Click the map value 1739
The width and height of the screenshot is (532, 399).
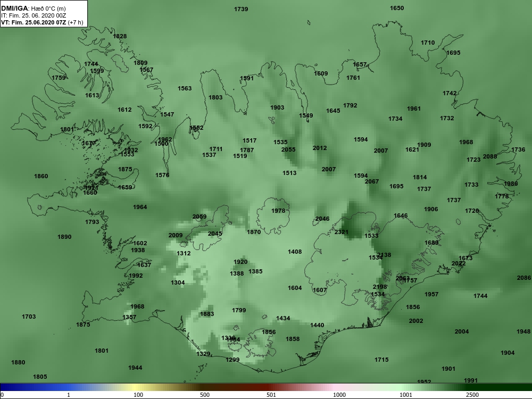click(x=241, y=9)
